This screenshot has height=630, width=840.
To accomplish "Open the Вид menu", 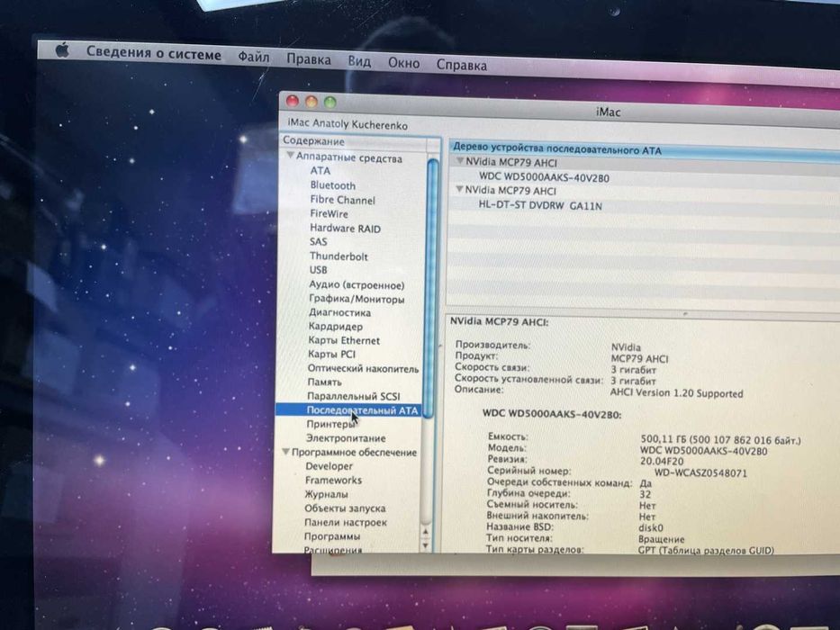I will [x=359, y=61].
